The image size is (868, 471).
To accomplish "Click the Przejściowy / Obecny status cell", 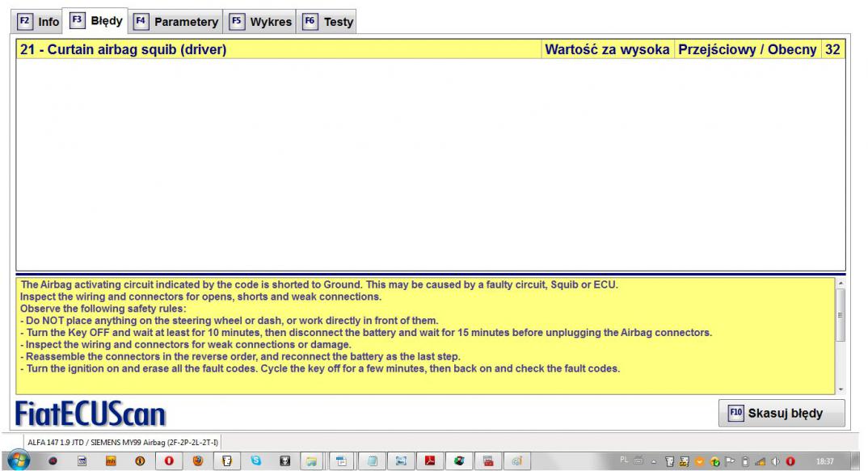I will [x=748, y=49].
